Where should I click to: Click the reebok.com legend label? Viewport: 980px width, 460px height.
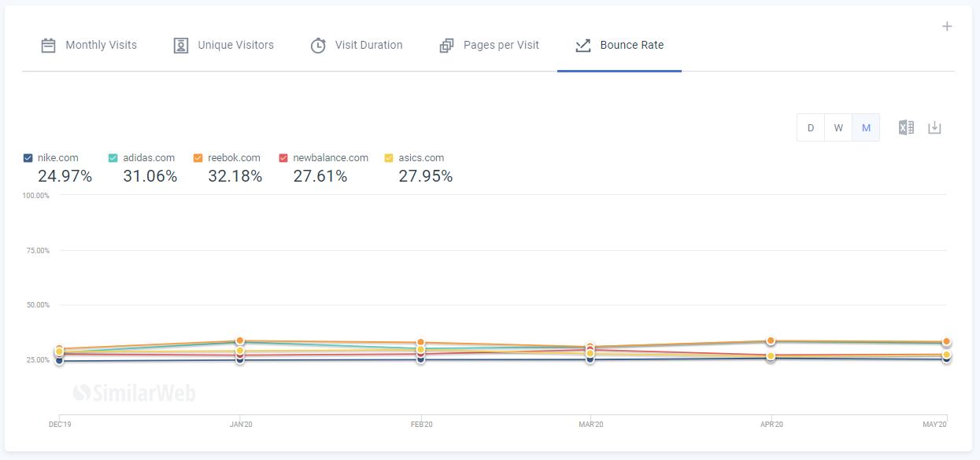pos(234,158)
